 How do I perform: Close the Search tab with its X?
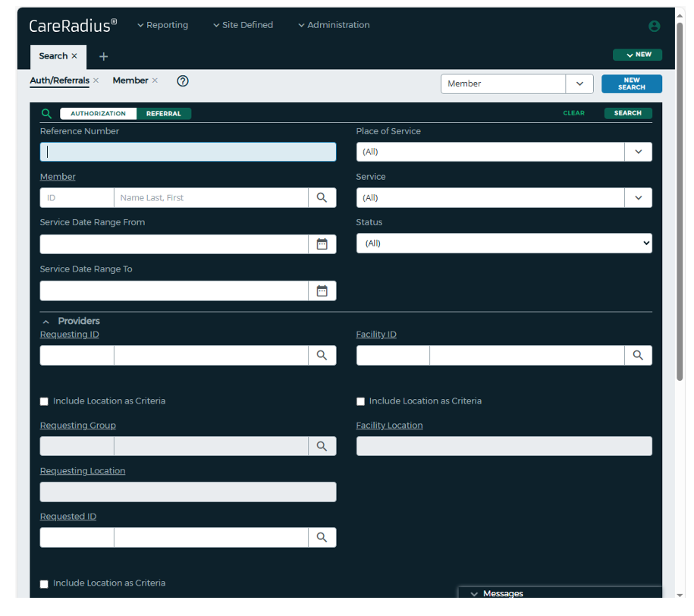(x=74, y=56)
